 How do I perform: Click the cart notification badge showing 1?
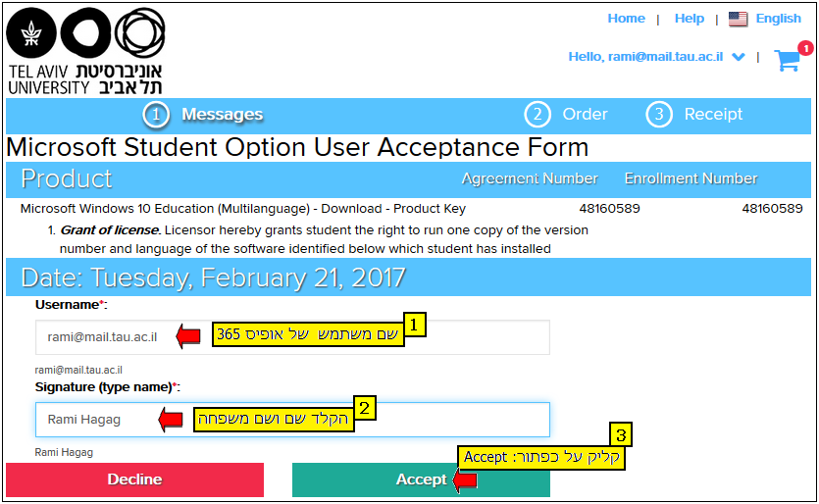806,48
